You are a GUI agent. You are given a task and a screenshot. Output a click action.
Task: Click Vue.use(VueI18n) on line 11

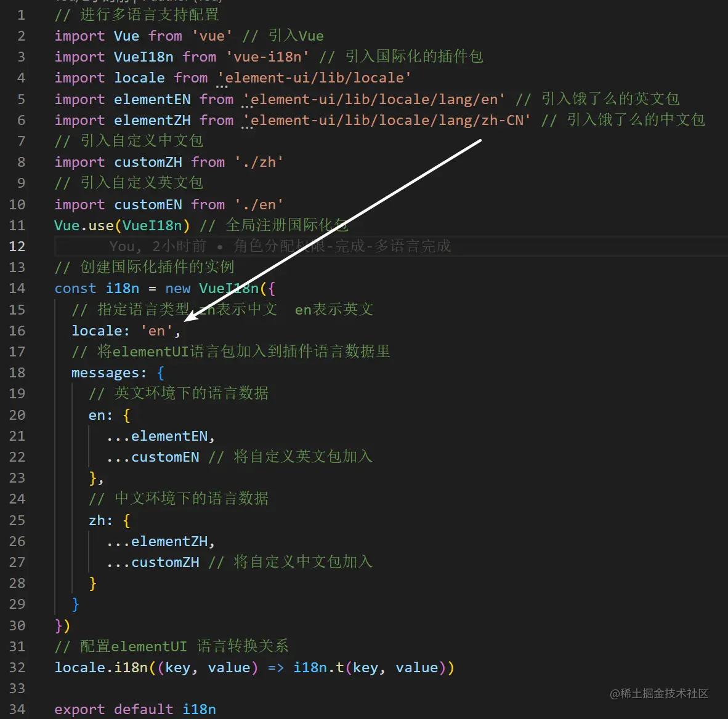[122, 225]
